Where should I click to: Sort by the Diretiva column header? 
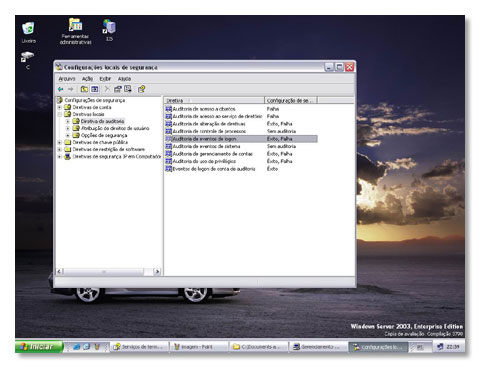point(214,100)
